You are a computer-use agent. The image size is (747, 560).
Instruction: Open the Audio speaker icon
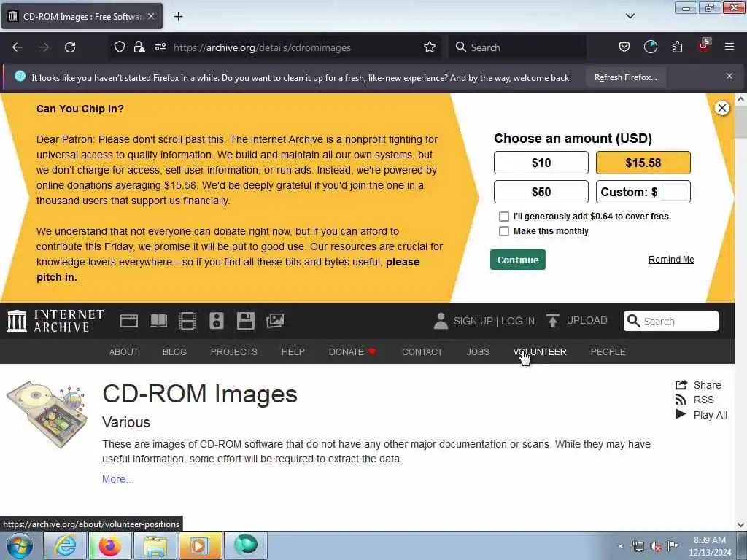pyautogui.click(x=216, y=321)
